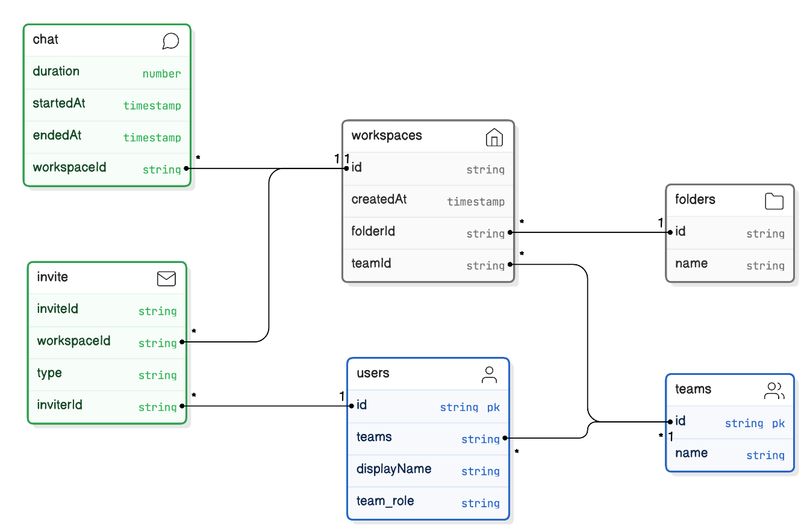Screen dimensions: 807x532
Task: Click the string type beside invite type field
Action: 157,376
